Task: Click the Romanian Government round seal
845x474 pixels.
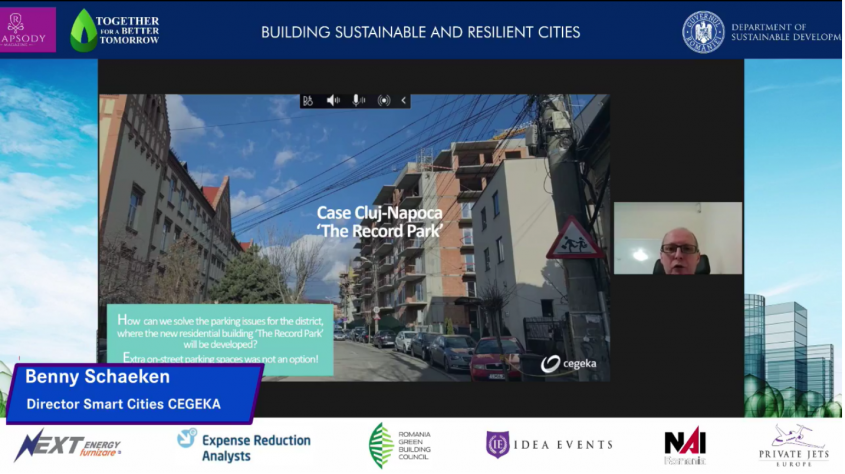Action: coord(703,32)
